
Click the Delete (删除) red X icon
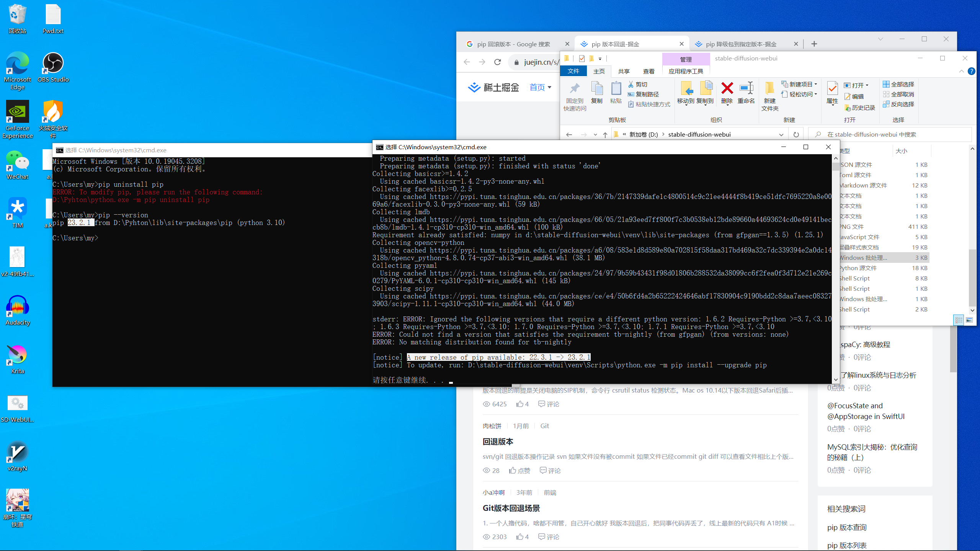tap(727, 89)
